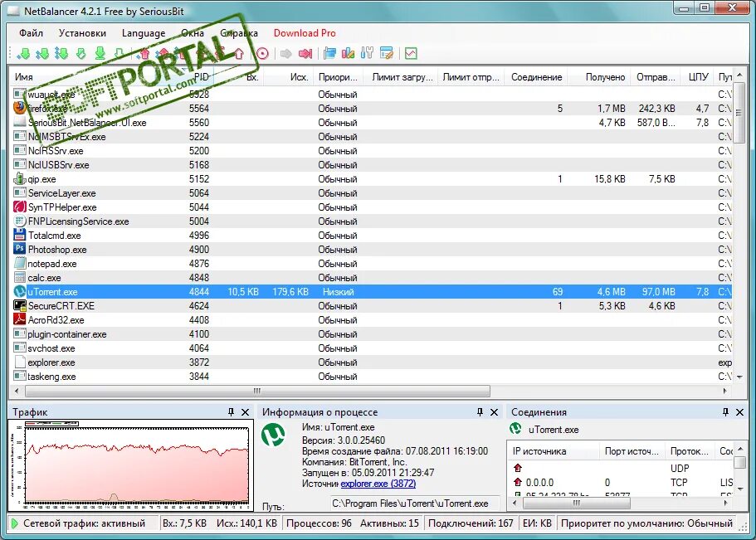Click the blue windows stack toolbar icon
This screenshot has width=756, height=540.
point(329,54)
